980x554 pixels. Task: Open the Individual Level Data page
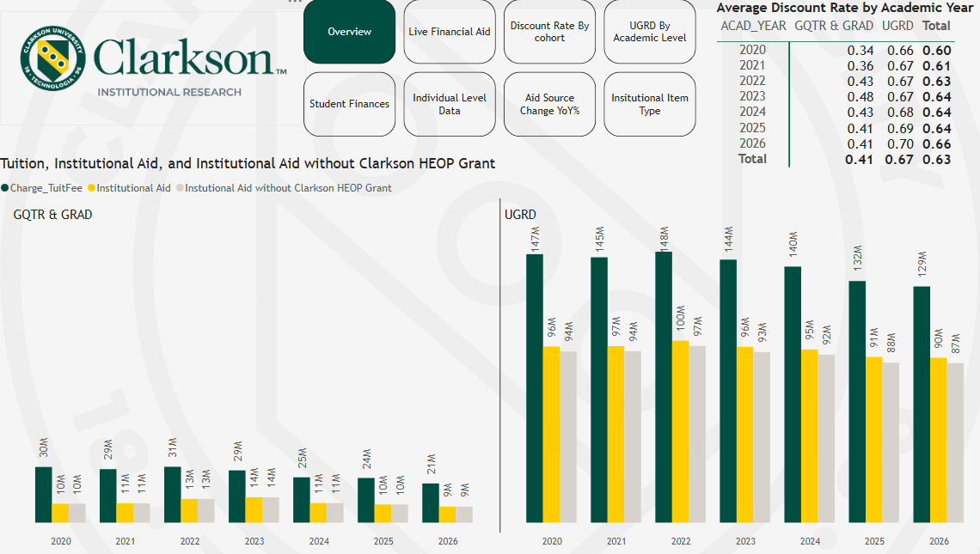tap(450, 104)
